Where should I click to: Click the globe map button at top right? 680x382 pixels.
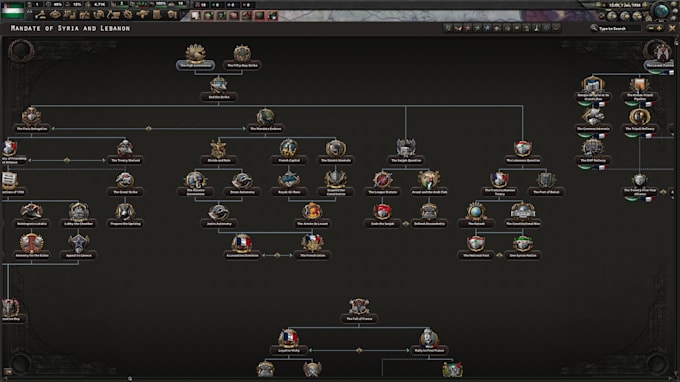point(662,11)
